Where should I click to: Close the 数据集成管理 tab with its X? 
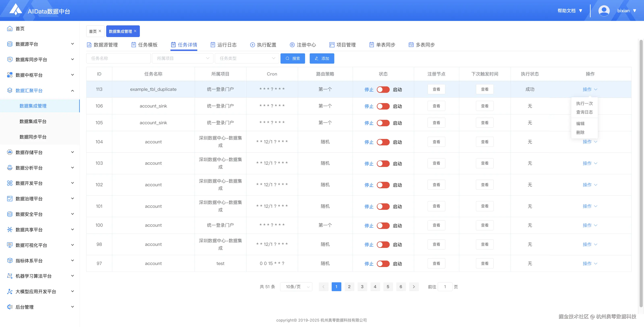(135, 31)
